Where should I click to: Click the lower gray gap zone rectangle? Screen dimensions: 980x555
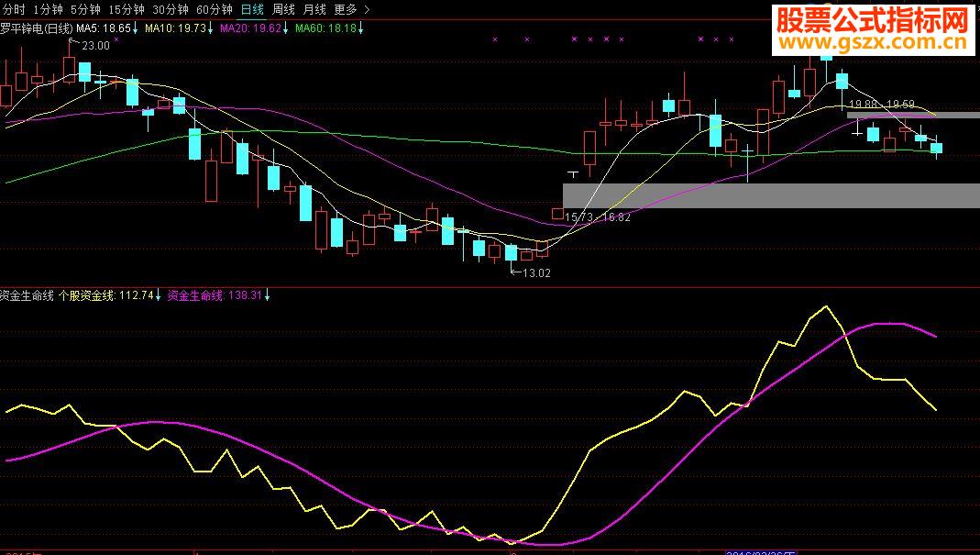[771, 195]
